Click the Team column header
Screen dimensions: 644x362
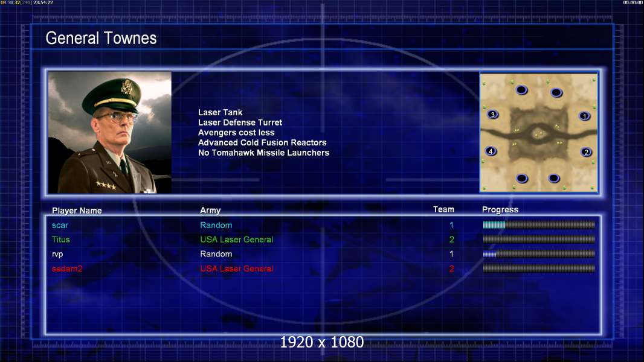(443, 209)
